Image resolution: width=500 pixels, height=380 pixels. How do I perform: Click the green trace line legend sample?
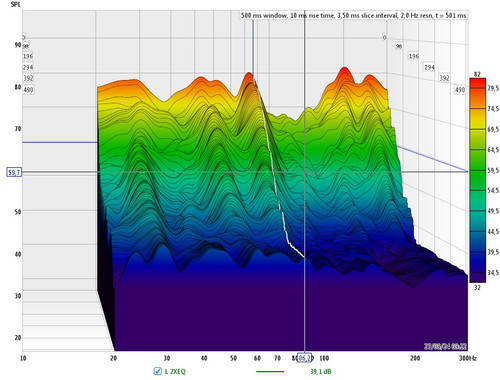pos(270,371)
